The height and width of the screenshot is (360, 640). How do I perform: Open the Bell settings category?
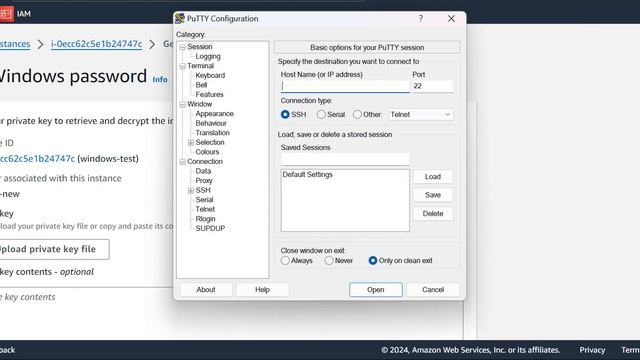coord(201,85)
